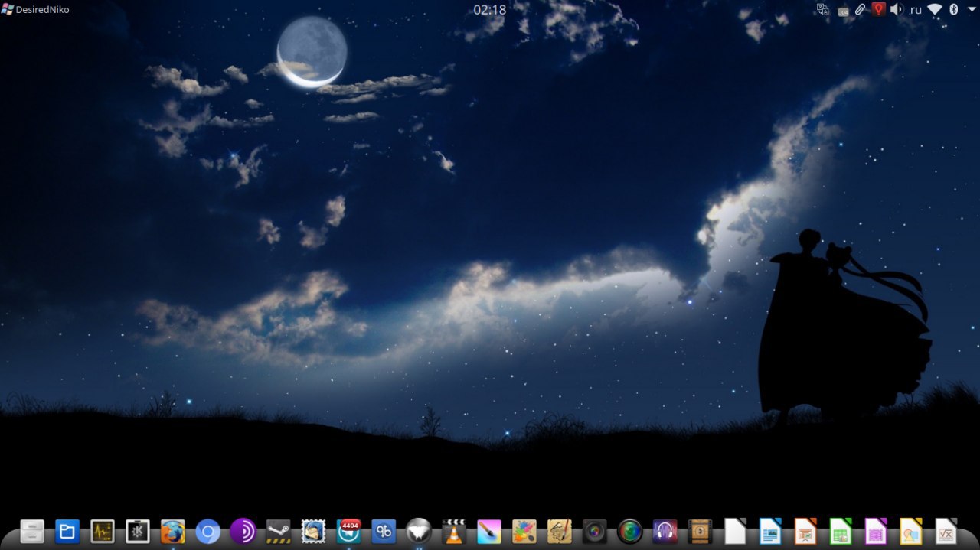Open the Krita paintbrush dock icon
980x550 pixels.
[489, 531]
